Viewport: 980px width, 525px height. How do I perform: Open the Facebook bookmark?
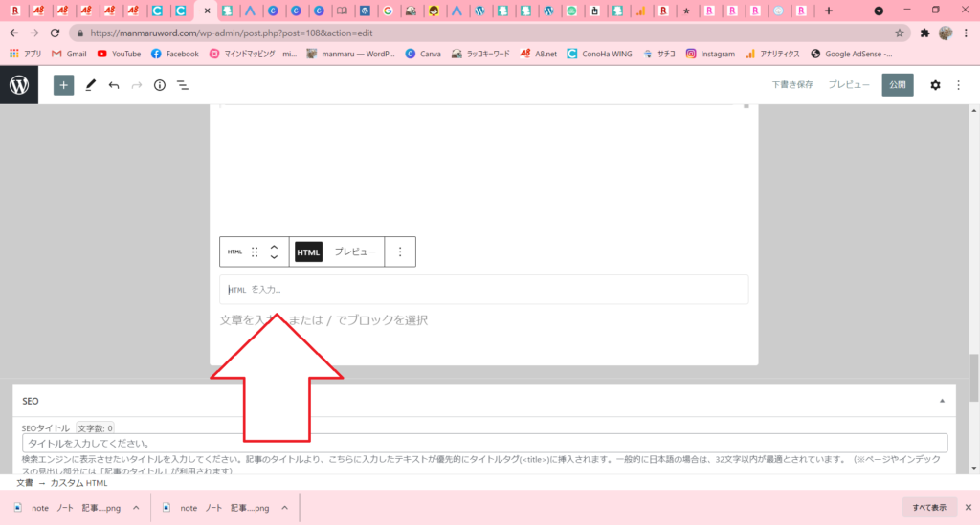(175, 54)
